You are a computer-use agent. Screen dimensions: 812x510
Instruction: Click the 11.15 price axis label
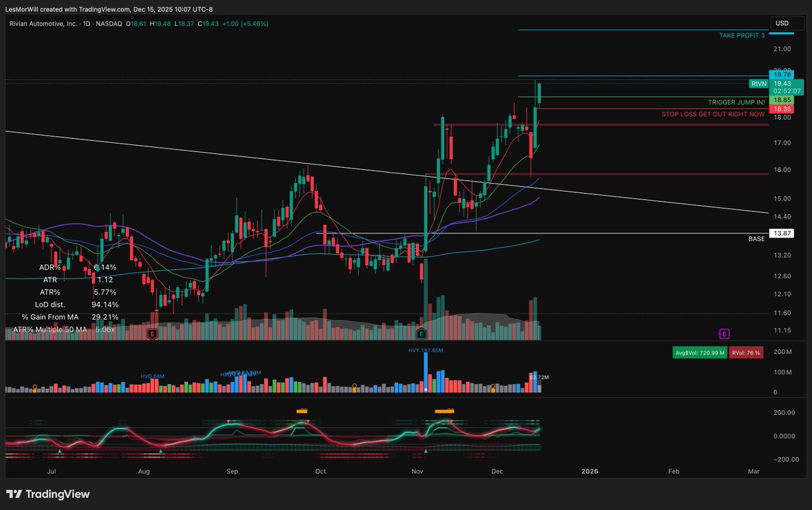782,331
